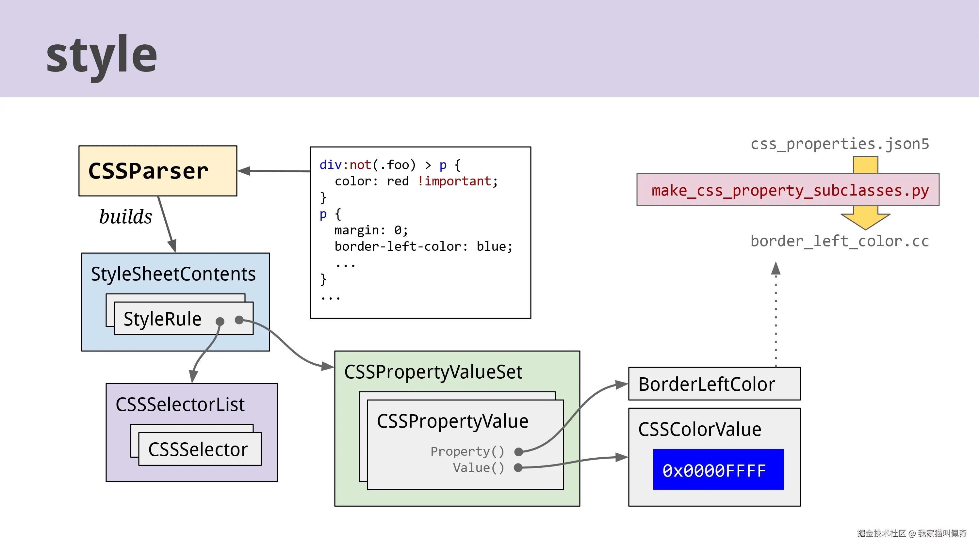Click the CSSPropertyValueSet label
980x551 pixels.
(x=433, y=371)
